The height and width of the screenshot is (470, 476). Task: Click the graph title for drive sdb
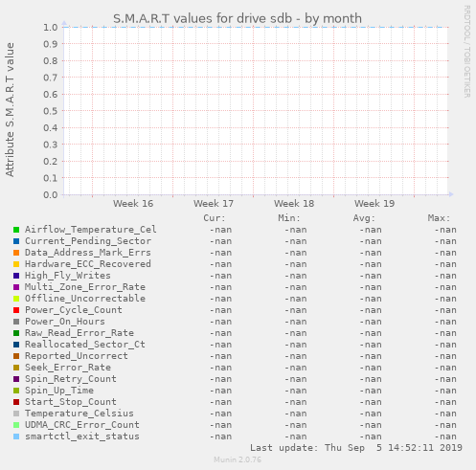pos(238,18)
